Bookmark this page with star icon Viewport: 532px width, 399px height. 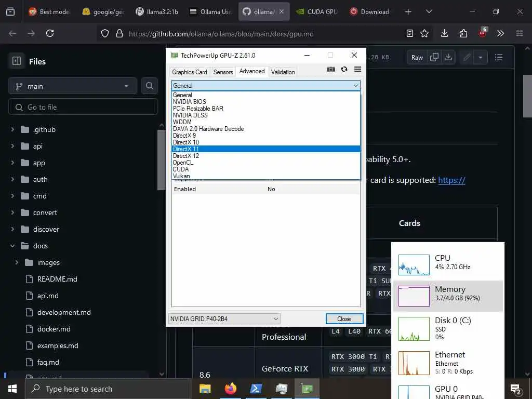424,33
